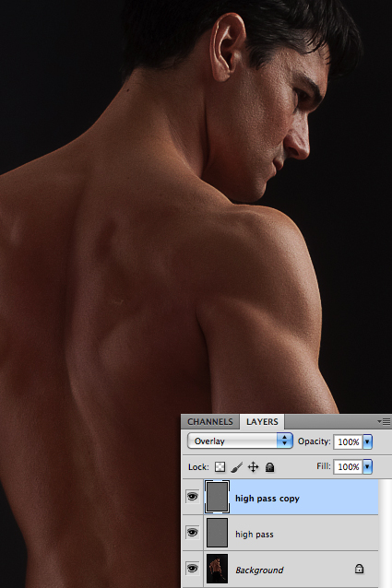The height and width of the screenshot is (588, 392).
Task: Expand the Opacity slider arrow
Action: tap(368, 441)
